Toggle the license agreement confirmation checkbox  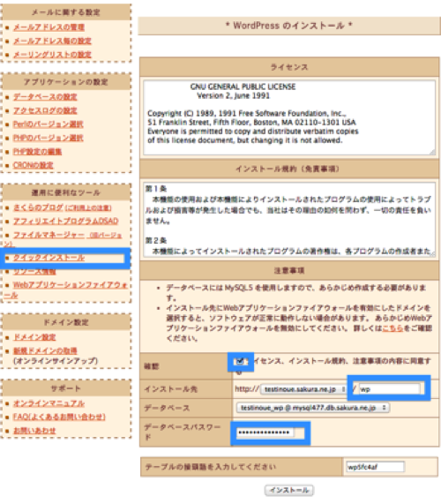(x=240, y=361)
